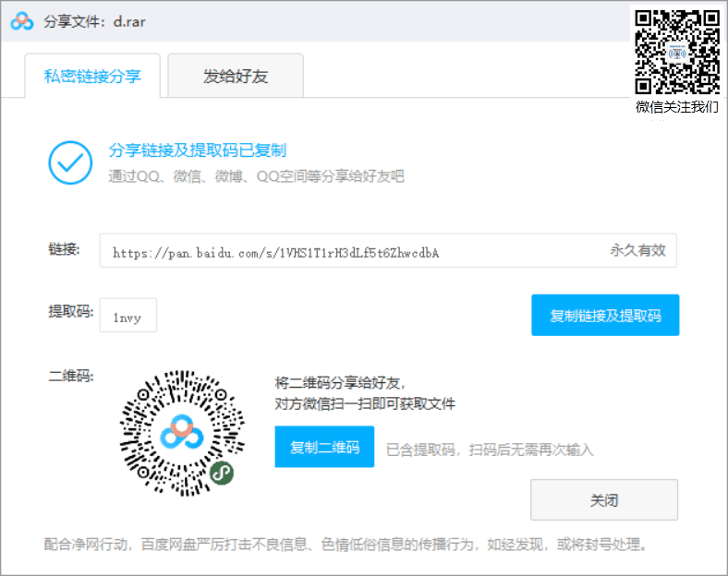Click the share link URL field
Viewport: 728px width, 576px height.
(x=388, y=251)
